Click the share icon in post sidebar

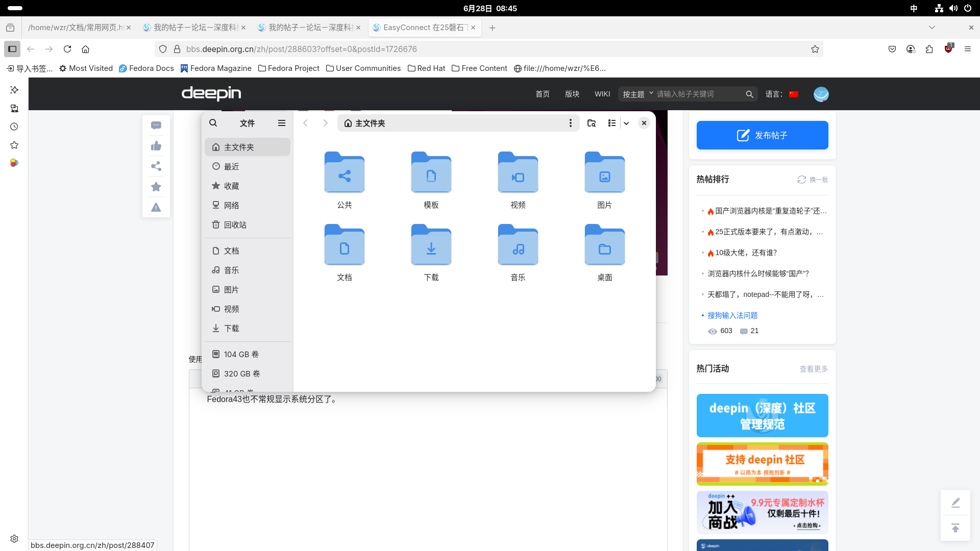(x=156, y=166)
